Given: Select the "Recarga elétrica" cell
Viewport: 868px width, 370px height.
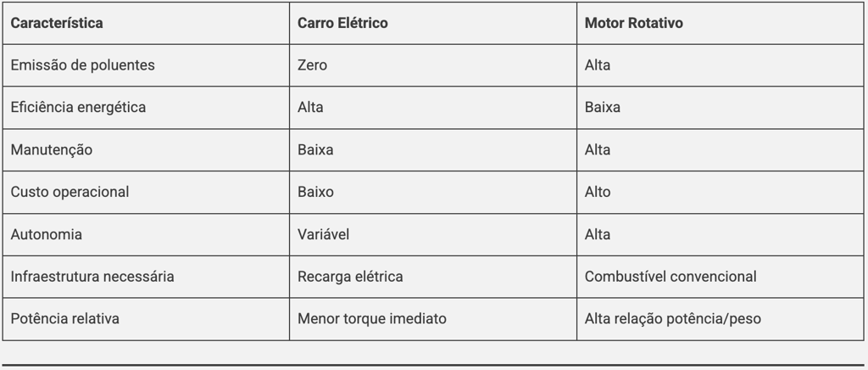Looking at the screenshot, I should (350, 277).
